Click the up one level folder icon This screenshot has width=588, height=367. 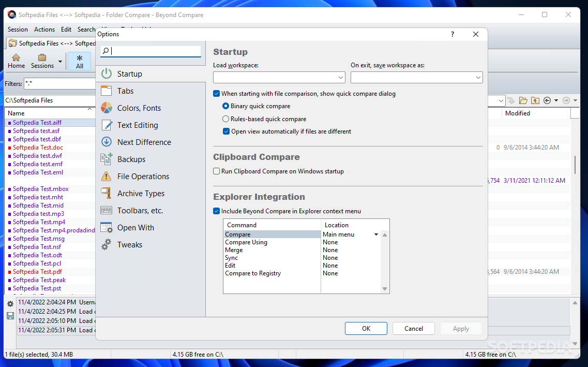[x=535, y=100]
